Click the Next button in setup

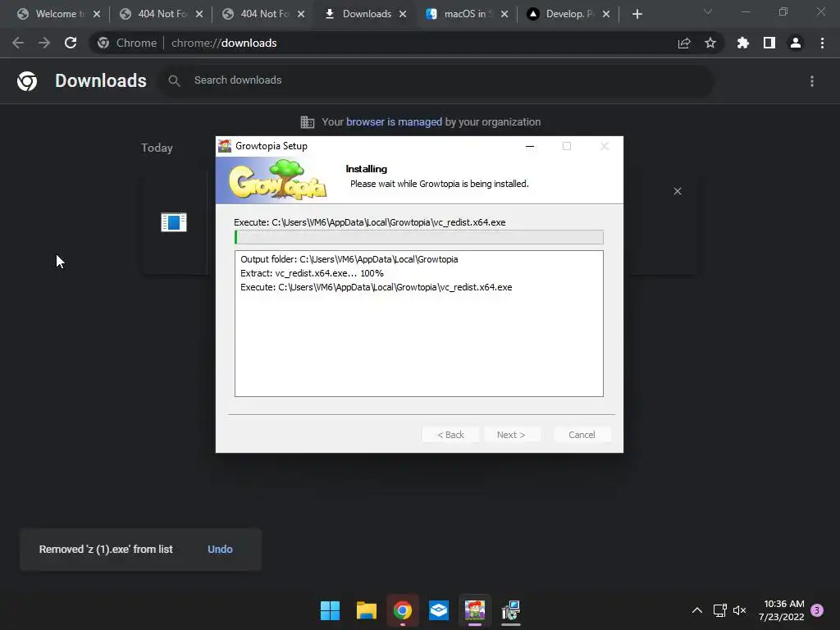pos(511,435)
